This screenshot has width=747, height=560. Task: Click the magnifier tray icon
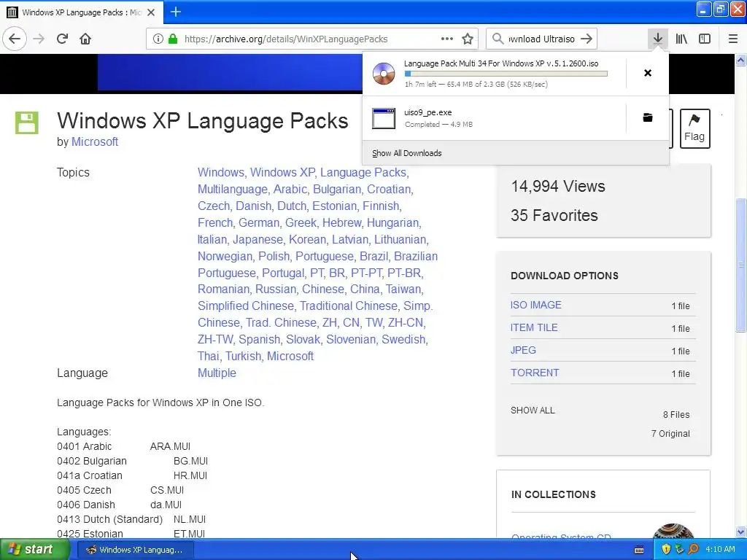pyautogui.click(x=693, y=550)
